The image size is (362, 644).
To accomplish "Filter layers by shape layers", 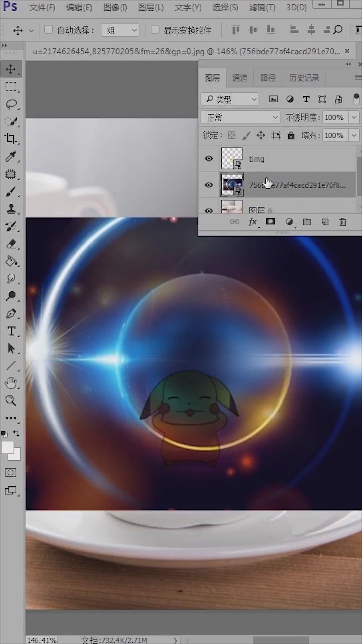I will tap(322, 99).
